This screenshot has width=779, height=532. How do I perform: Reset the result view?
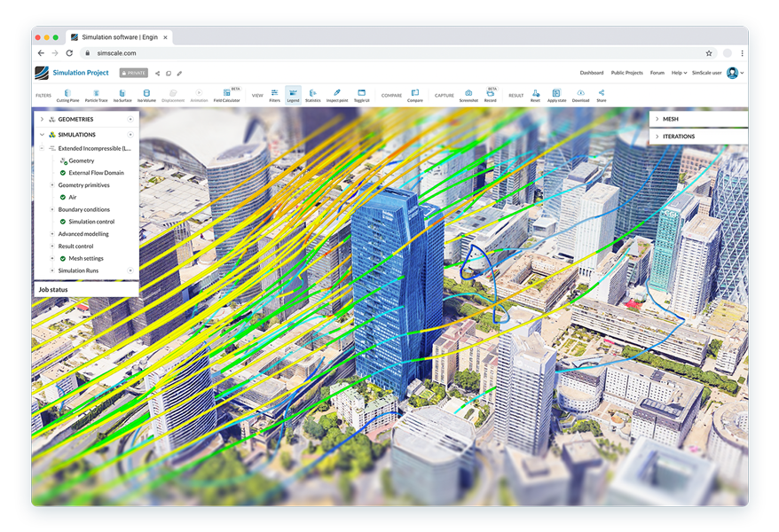click(x=535, y=96)
